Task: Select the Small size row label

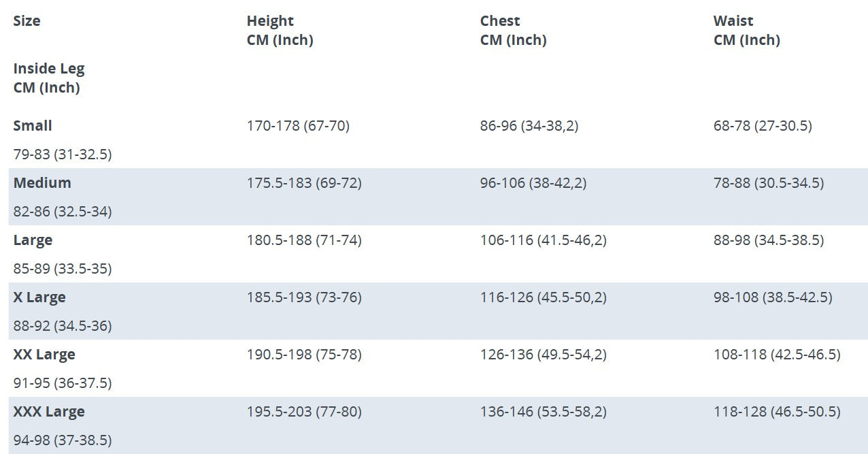Action: [33, 126]
